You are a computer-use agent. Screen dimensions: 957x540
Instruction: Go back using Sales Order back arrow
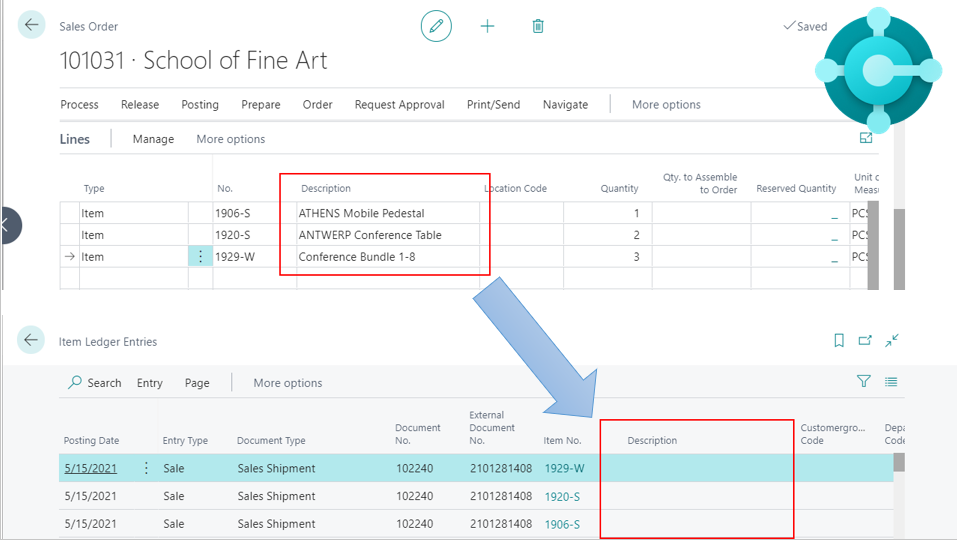point(32,26)
